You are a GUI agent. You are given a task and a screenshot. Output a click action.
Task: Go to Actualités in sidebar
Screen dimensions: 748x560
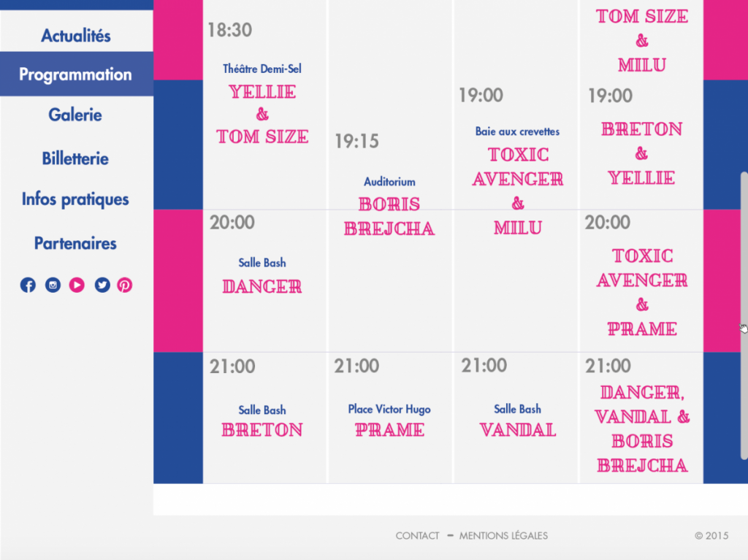(x=76, y=36)
